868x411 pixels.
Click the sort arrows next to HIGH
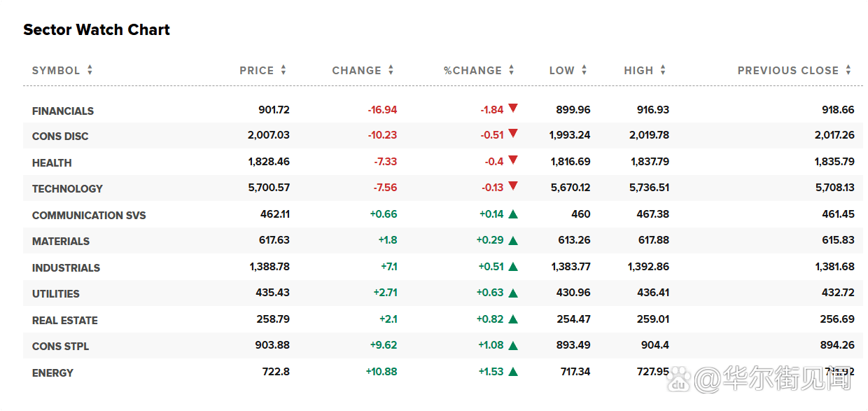(x=662, y=71)
